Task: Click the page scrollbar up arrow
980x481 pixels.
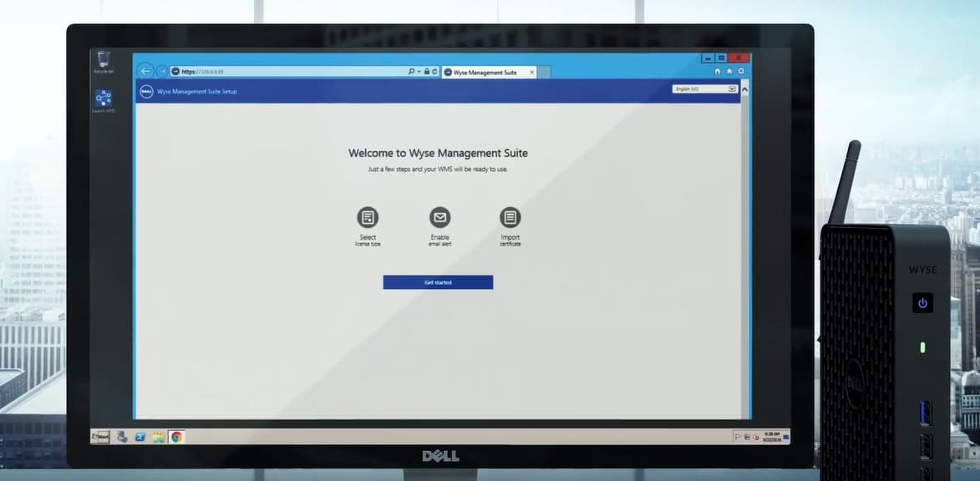Action: click(x=744, y=89)
